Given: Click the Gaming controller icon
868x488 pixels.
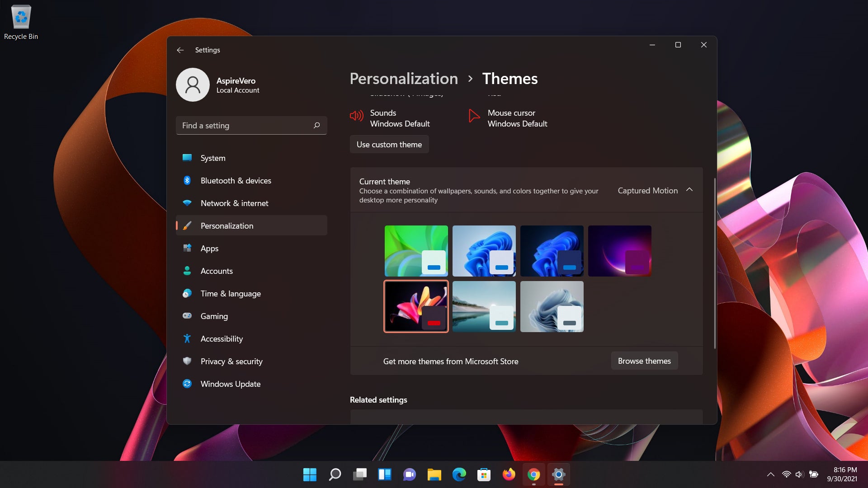Looking at the screenshot, I should click(x=187, y=316).
